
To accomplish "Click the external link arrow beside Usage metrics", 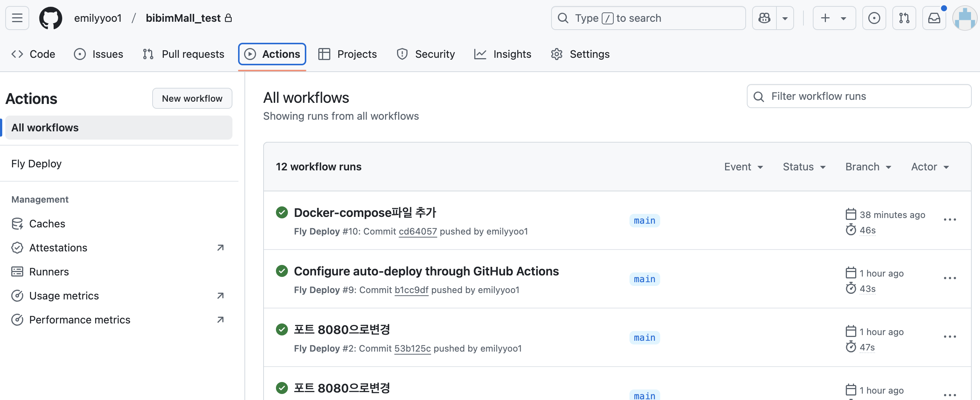I will (220, 296).
